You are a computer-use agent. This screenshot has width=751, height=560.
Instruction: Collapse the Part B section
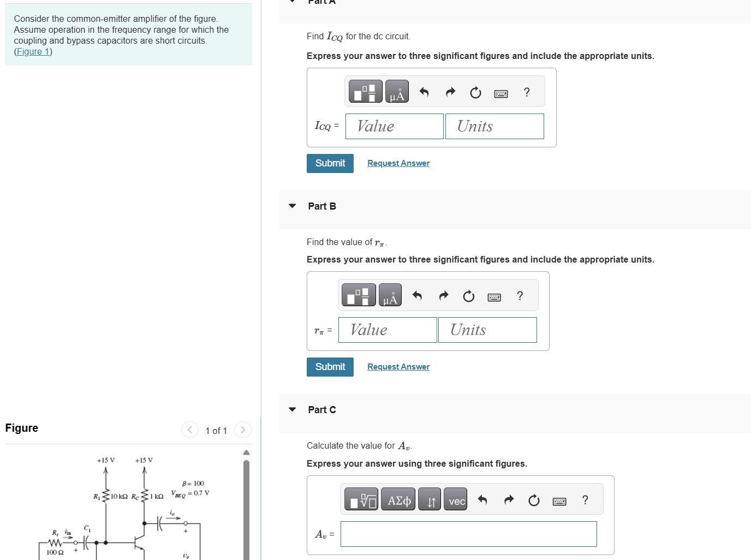[292, 206]
